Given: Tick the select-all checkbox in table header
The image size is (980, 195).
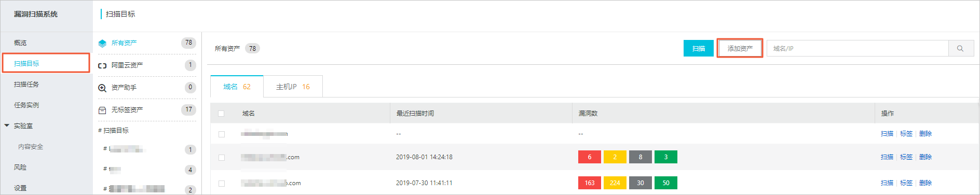Looking at the screenshot, I should click(x=221, y=113).
